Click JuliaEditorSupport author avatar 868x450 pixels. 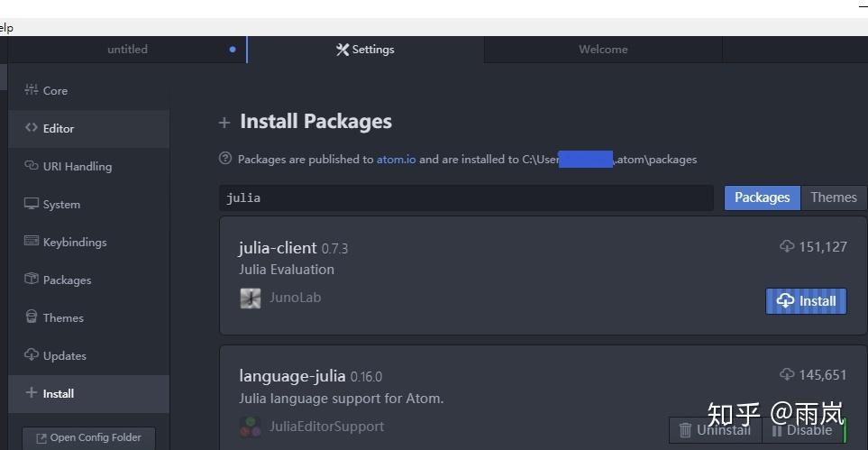click(251, 427)
